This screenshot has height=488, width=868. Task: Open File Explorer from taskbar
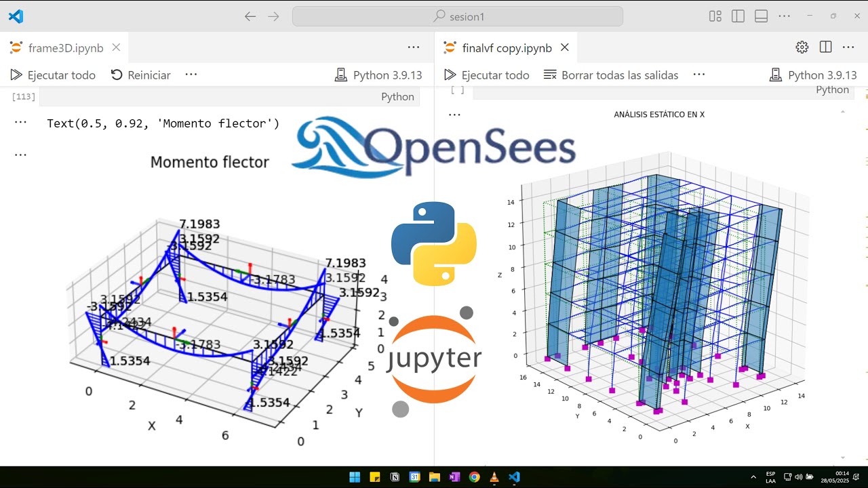(435, 477)
